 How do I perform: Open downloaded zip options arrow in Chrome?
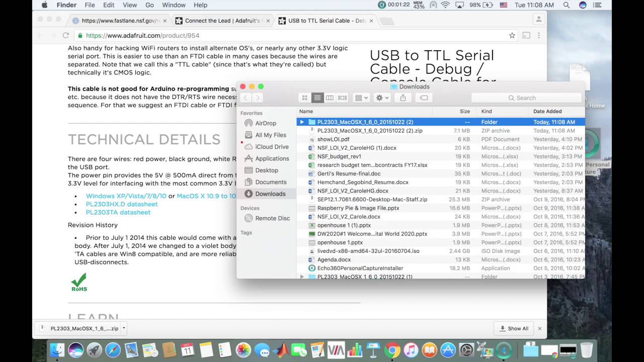pos(124,328)
